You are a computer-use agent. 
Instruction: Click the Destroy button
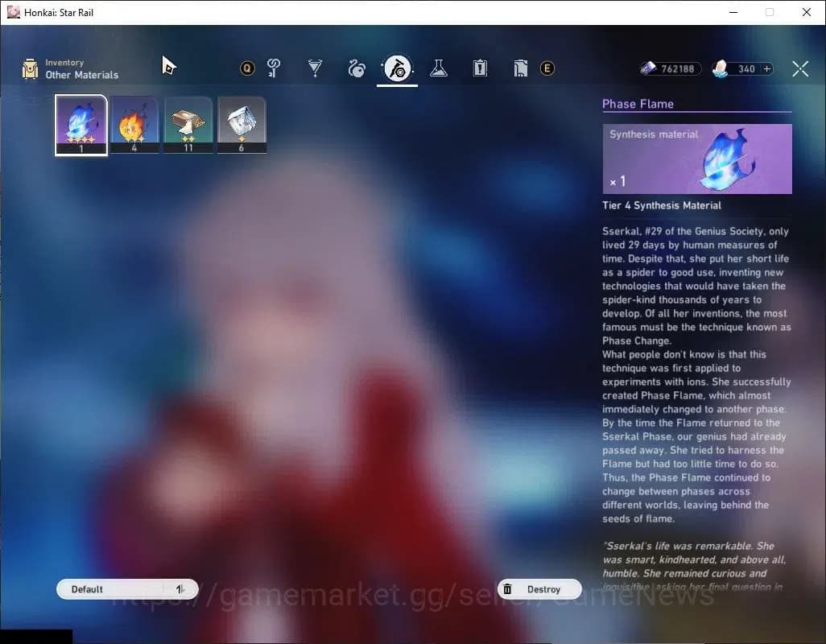539,589
